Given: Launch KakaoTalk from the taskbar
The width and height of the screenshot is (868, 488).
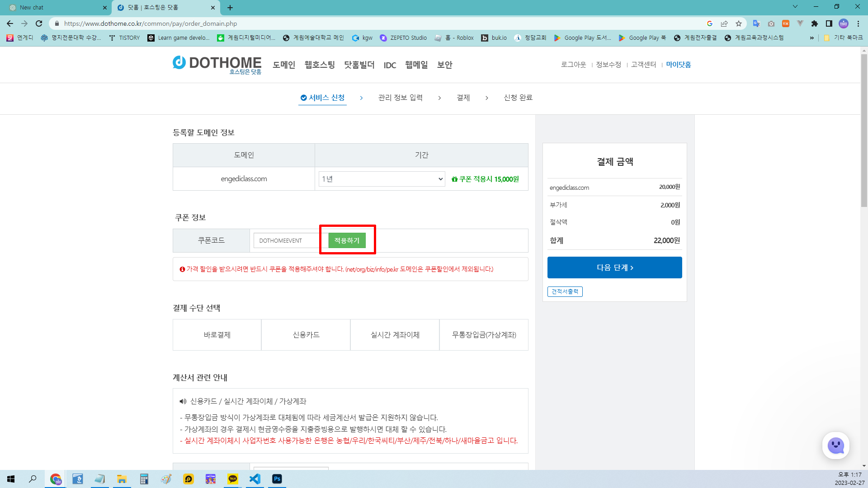Looking at the screenshot, I should (x=233, y=479).
